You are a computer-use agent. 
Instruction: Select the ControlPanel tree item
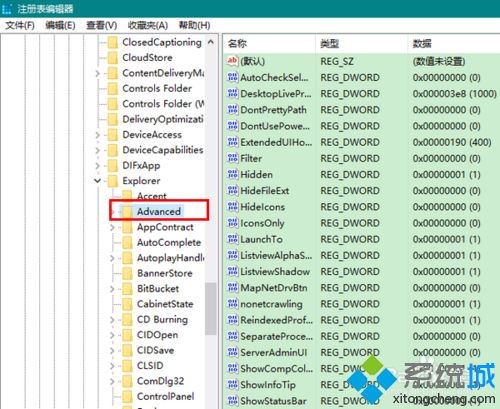(165, 396)
